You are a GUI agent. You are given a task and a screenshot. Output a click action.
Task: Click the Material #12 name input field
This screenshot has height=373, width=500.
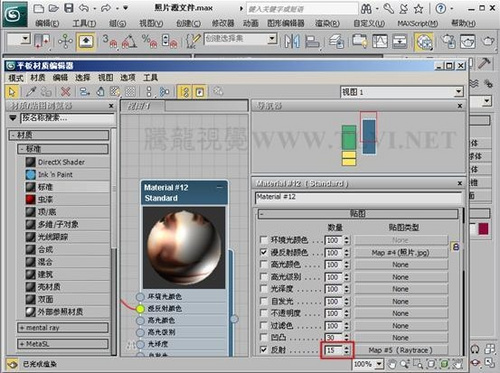pyautogui.click(x=358, y=198)
